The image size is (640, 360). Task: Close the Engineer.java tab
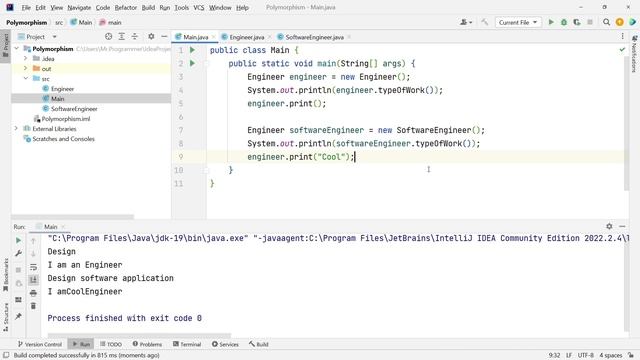[269, 37]
